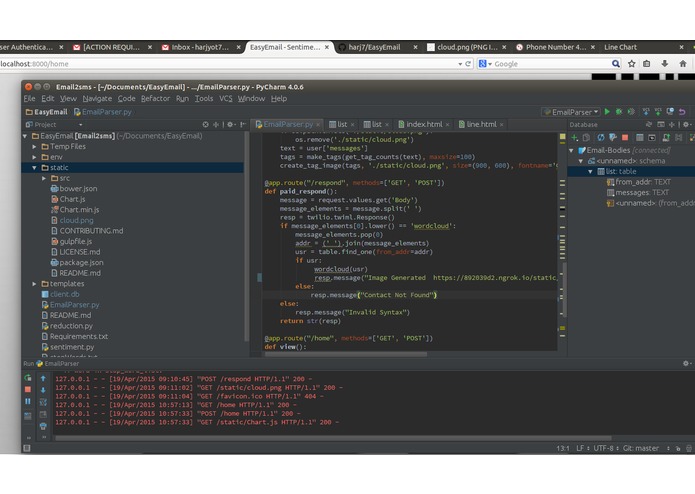Screen dimensions: 695x494
Task: Synchronize the database with the blue refresh icon
Action: (601, 138)
